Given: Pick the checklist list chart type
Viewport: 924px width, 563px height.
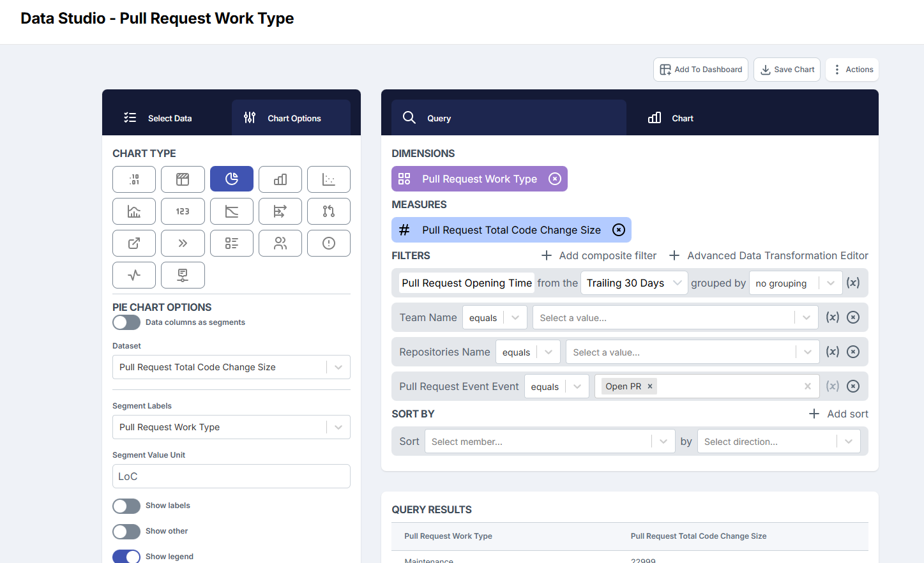Looking at the screenshot, I should (232, 243).
